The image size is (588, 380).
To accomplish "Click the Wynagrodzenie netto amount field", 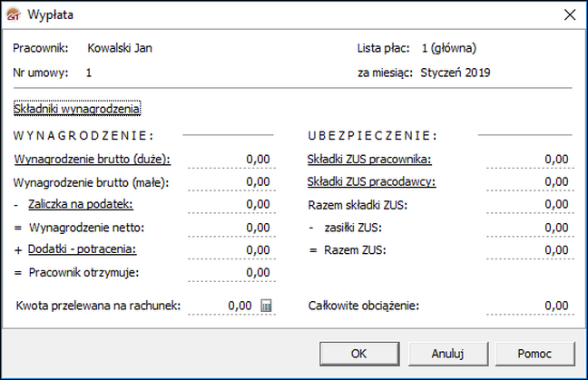I will click(x=239, y=227).
